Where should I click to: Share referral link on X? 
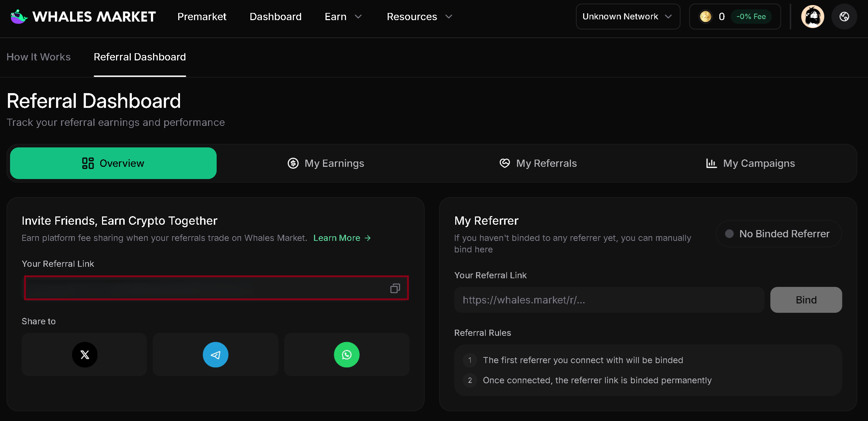[84, 354]
